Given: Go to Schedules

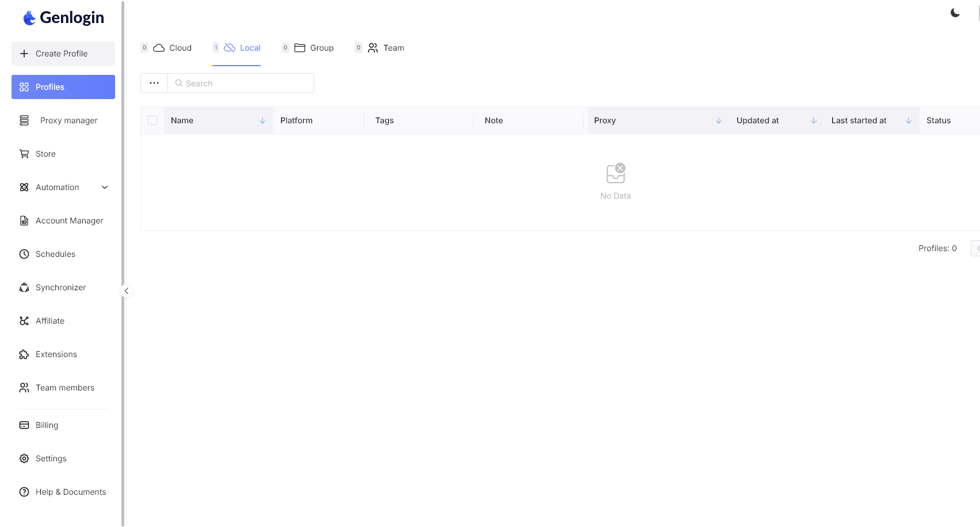Looking at the screenshot, I should (x=63, y=254).
